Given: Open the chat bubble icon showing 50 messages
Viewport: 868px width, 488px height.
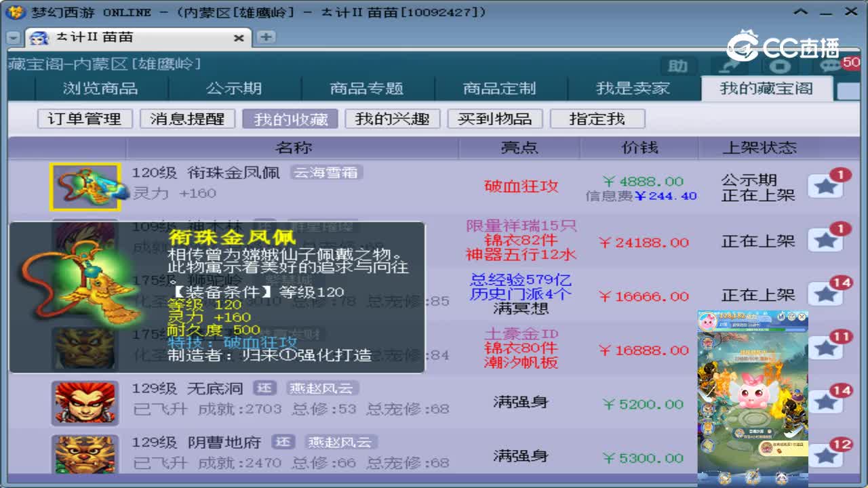Looking at the screenshot, I should click(831, 64).
